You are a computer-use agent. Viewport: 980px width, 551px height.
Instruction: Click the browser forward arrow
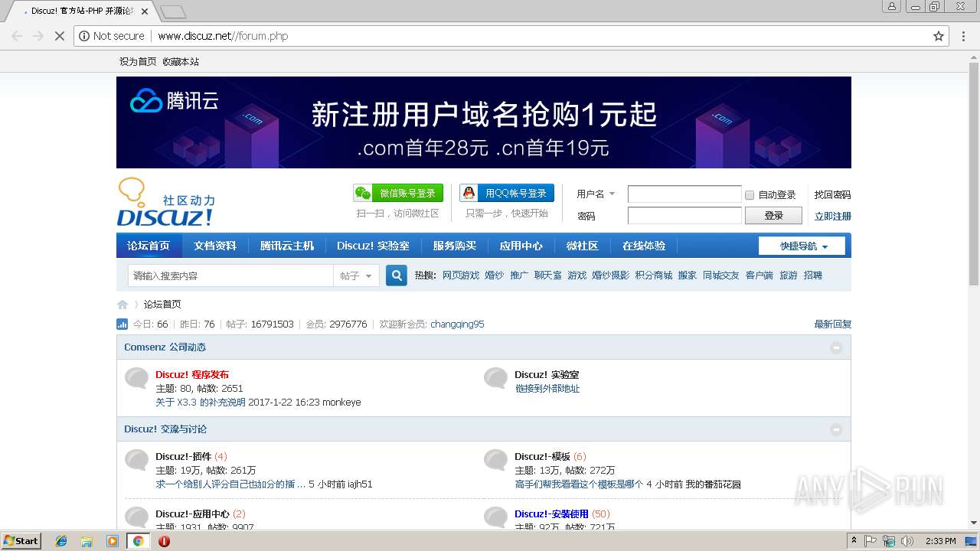pos(38,36)
